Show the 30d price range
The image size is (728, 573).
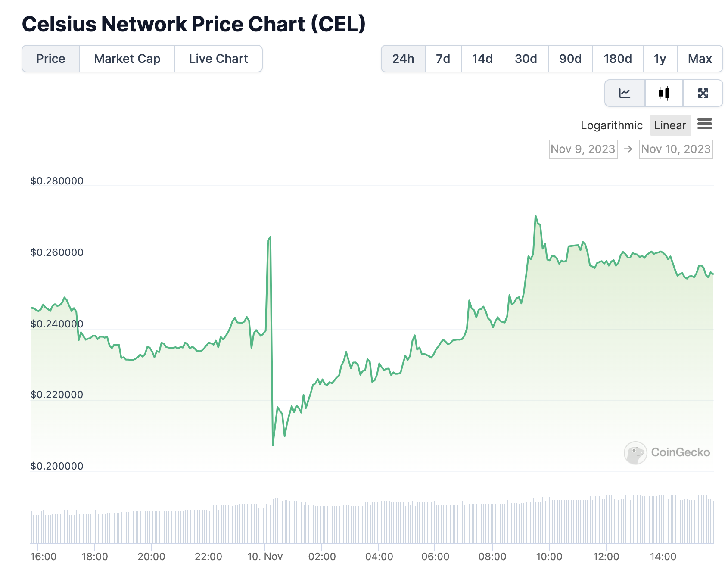pyautogui.click(x=526, y=59)
